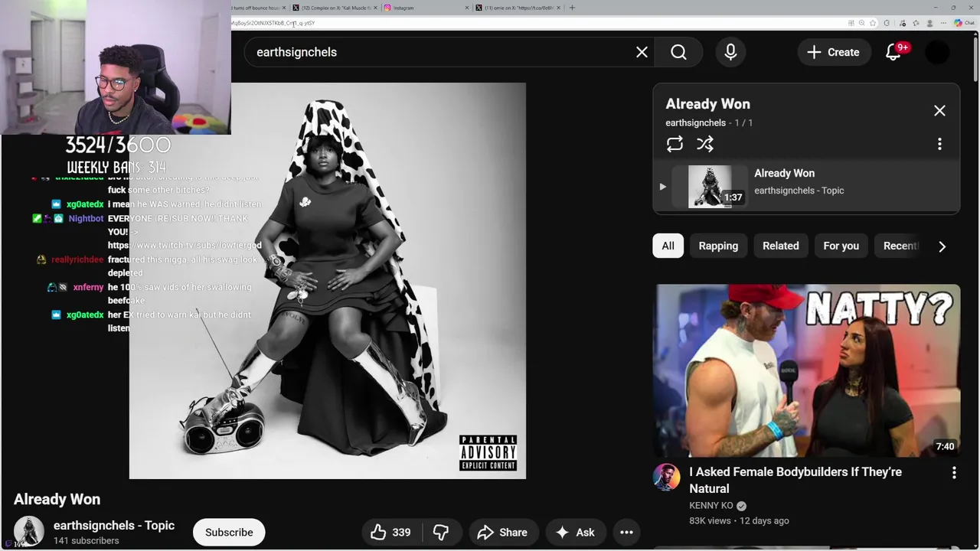
Task: Open more actions ellipsis below the video
Action: tap(626, 532)
